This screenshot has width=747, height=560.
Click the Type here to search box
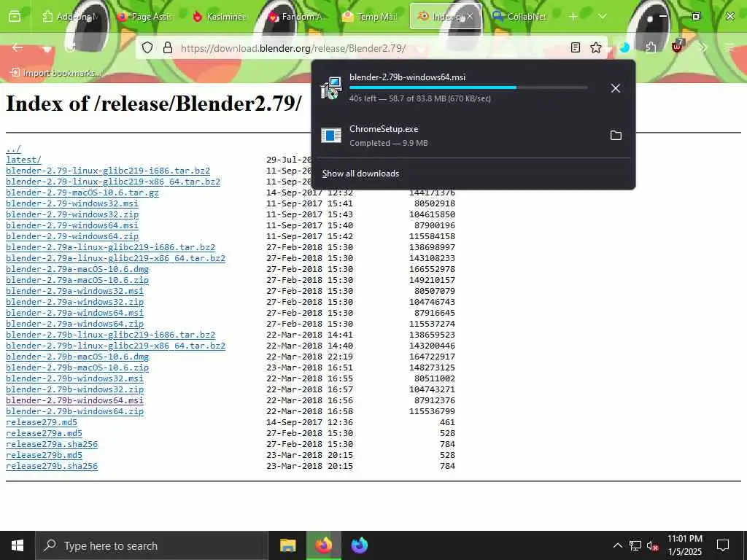(150, 545)
